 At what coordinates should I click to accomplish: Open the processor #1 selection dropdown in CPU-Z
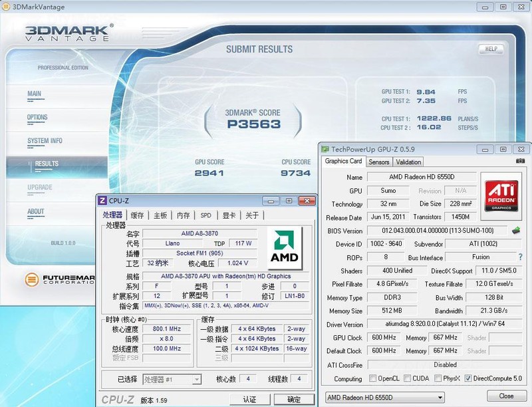pyautogui.click(x=172, y=379)
